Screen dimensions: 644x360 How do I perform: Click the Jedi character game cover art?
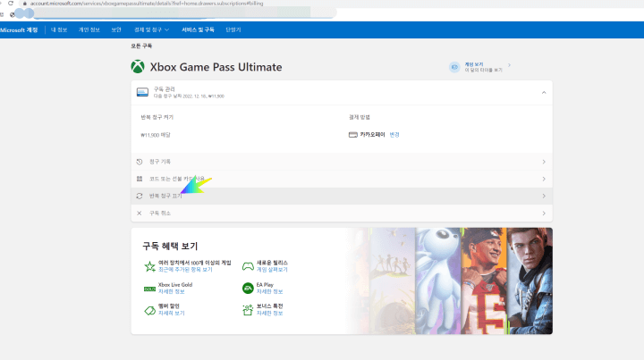click(530, 280)
